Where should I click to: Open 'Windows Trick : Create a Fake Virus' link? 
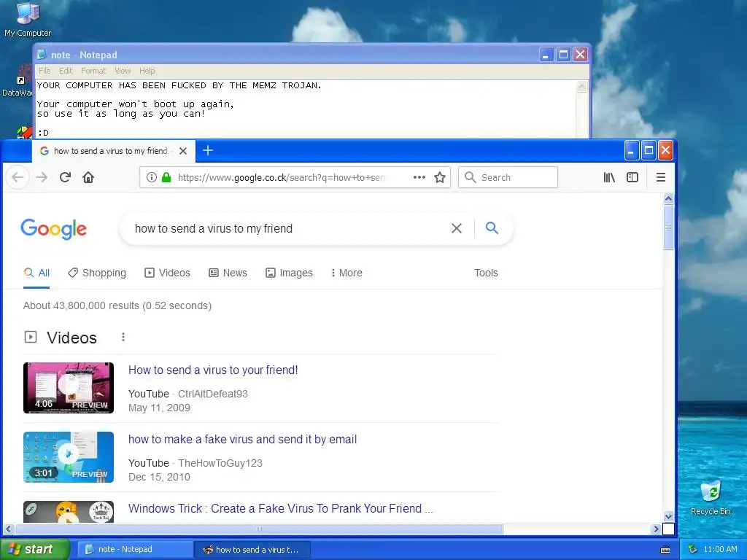point(281,508)
